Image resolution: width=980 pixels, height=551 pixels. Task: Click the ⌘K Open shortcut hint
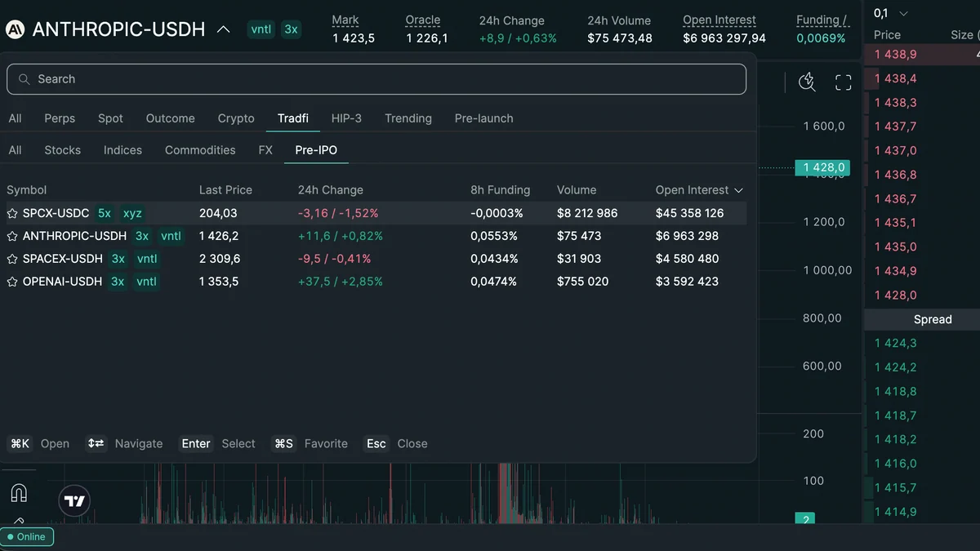click(x=38, y=443)
